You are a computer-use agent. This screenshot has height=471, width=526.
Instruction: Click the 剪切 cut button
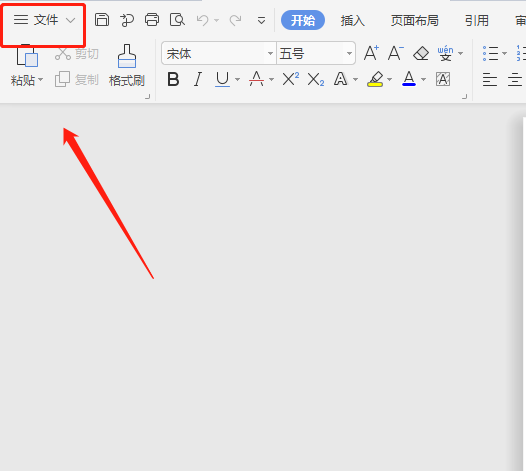pyautogui.click(x=77, y=54)
